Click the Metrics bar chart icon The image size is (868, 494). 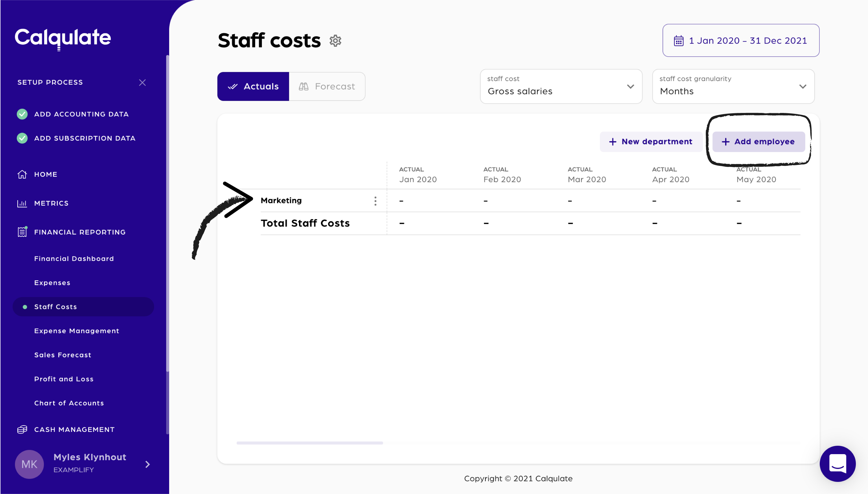coord(22,203)
